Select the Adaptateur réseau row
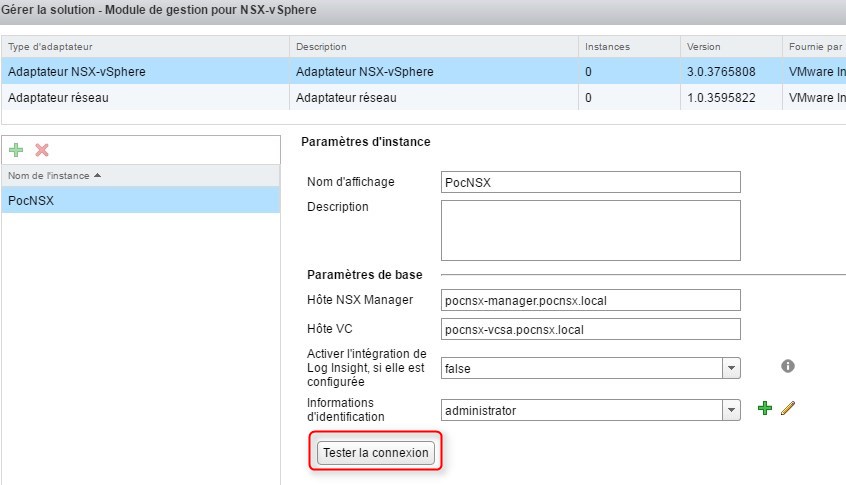This screenshot has width=846, height=485. [x=145, y=98]
